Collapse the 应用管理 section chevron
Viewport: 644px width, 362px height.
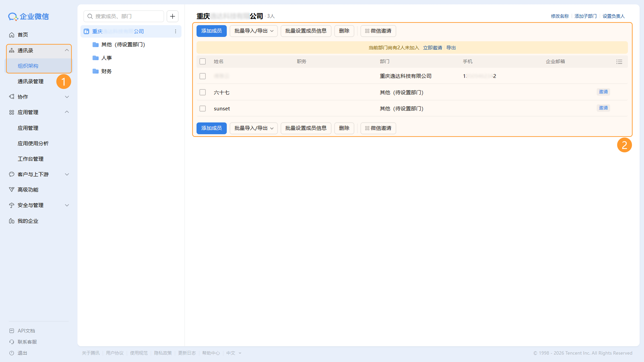click(67, 112)
